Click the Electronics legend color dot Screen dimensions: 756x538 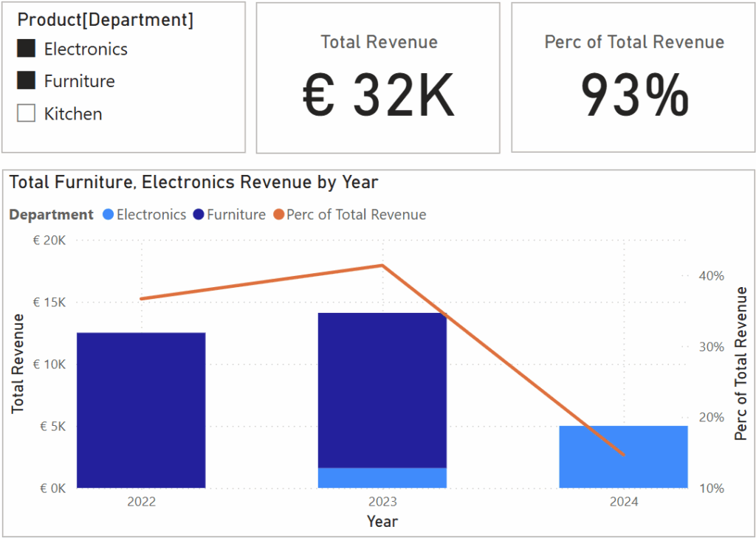[x=108, y=215]
